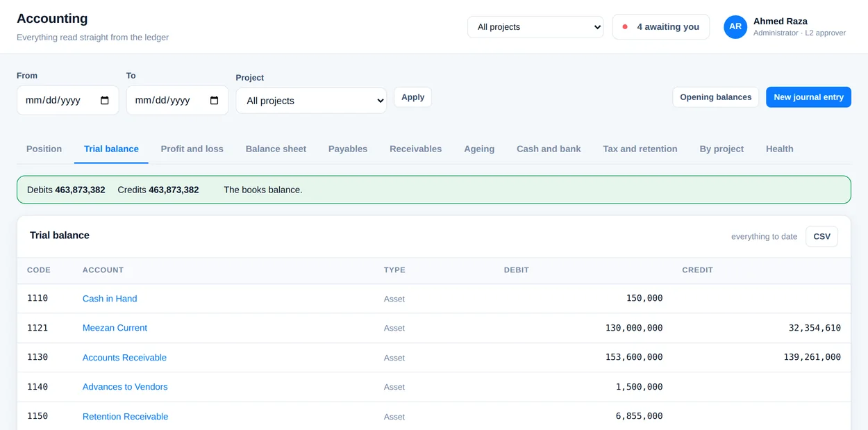Focus the From date input field
868x430 pixels.
point(68,101)
